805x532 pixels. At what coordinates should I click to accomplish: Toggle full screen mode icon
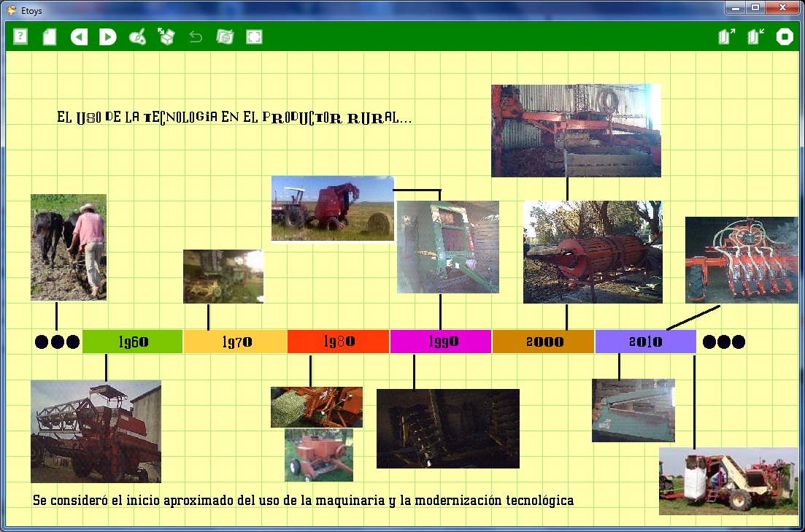[x=254, y=36]
